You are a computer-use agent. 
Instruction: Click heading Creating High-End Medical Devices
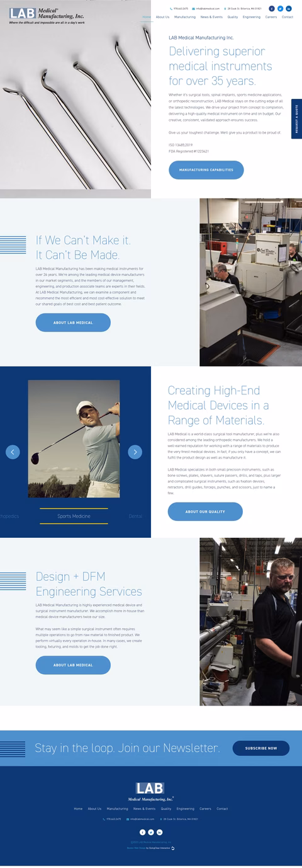click(218, 405)
